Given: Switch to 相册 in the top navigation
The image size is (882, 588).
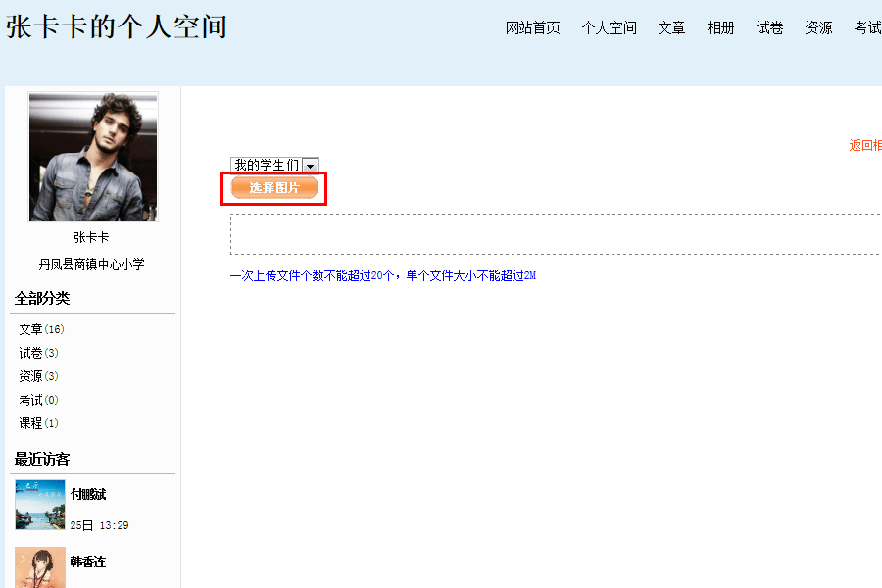Looking at the screenshot, I should click(720, 27).
